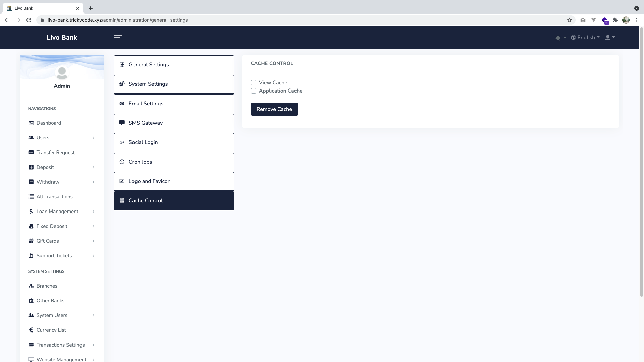Click the Transfer Request icon
The image size is (644, 362).
coord(31,153)
